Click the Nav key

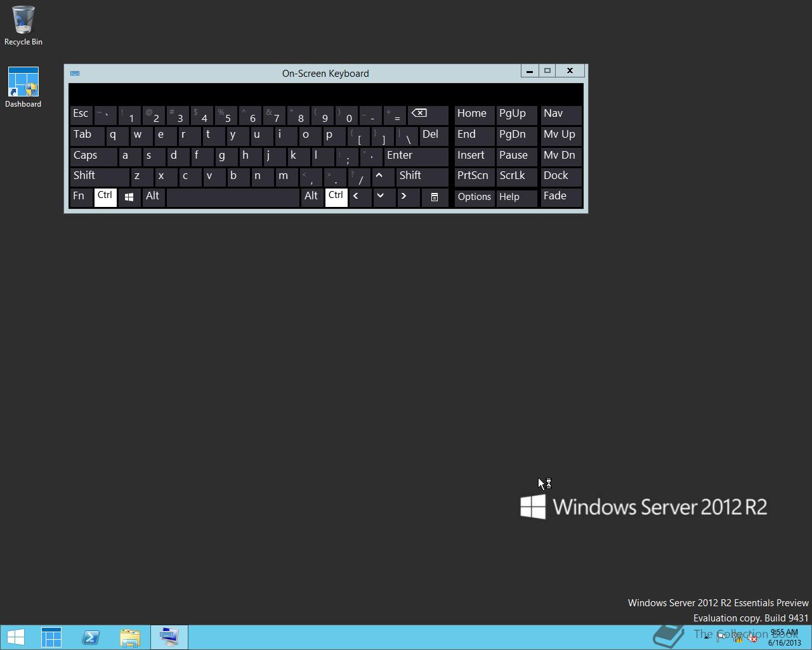(x=561, y=114)
